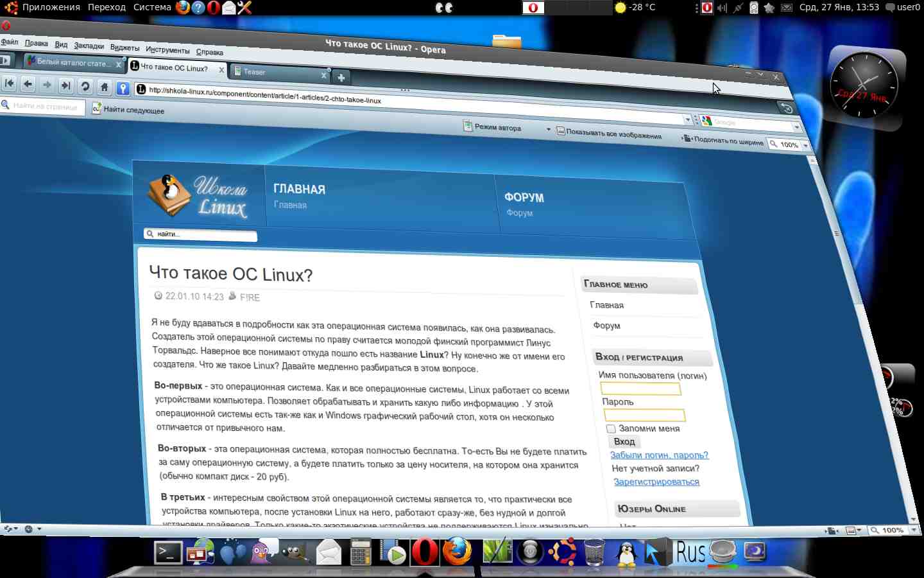Click the Вход login button
The width and height of the screenshot is (924, 578).
click(x=624, y=441)
